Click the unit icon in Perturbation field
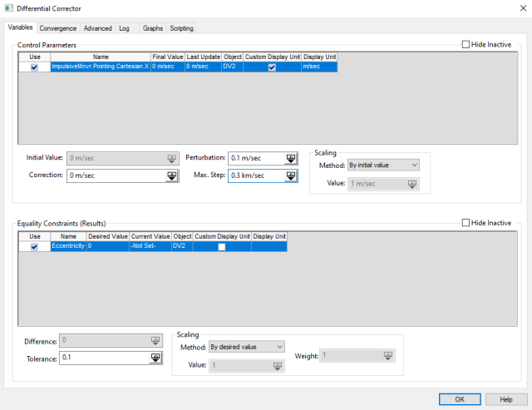The image size is (532, 410). [290, 158]
